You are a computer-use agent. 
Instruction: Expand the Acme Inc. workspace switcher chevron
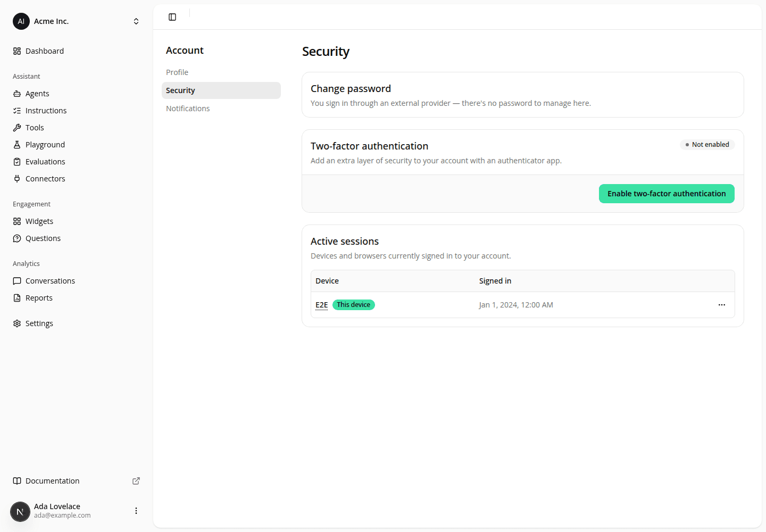coord(136,21)
